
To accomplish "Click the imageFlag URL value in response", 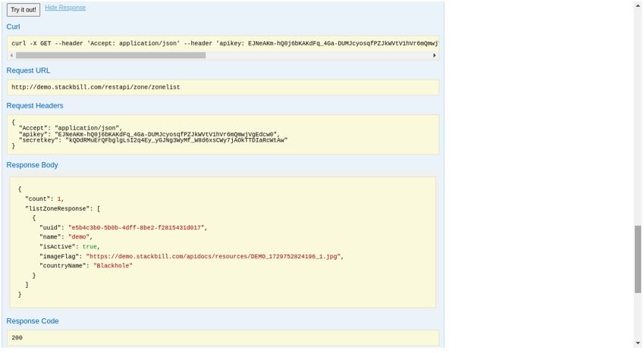I will tap(213, 256).
